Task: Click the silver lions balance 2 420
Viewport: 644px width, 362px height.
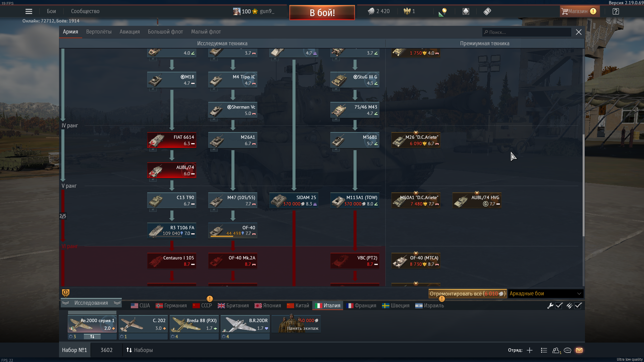Action: [379, 11]
